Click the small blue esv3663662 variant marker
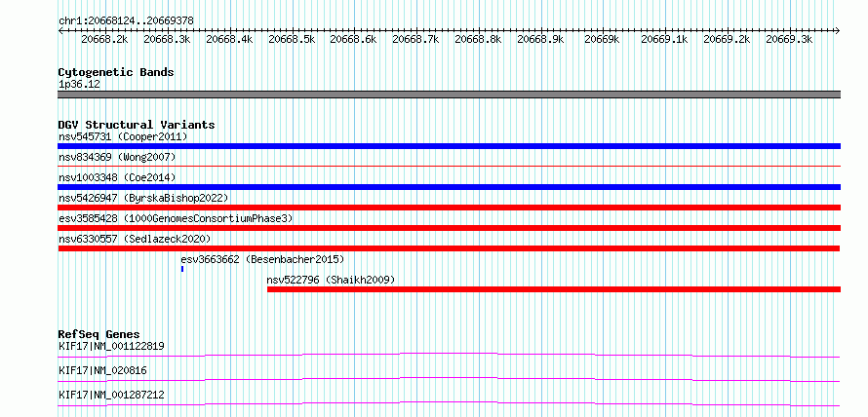Image resolution: width=868 pixels, height=417 pixels. (x=182, y=269)
